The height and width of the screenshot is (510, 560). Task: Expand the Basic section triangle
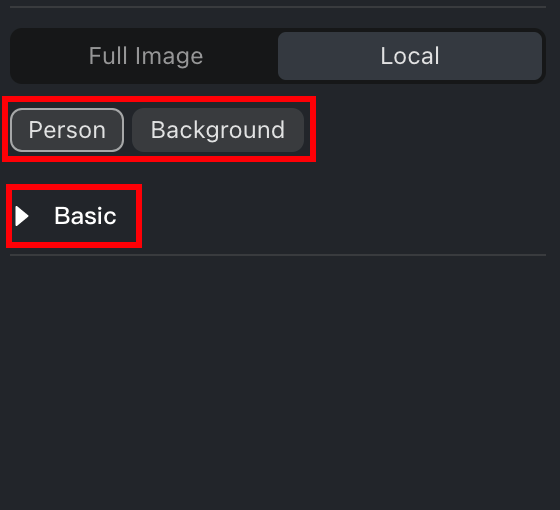[x=22, y=216]
